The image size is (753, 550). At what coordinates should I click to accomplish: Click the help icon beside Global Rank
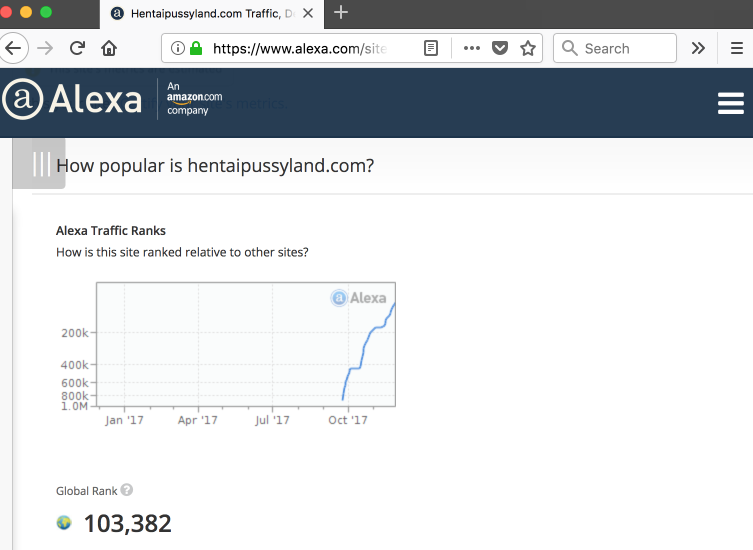(x=127, y=491)
